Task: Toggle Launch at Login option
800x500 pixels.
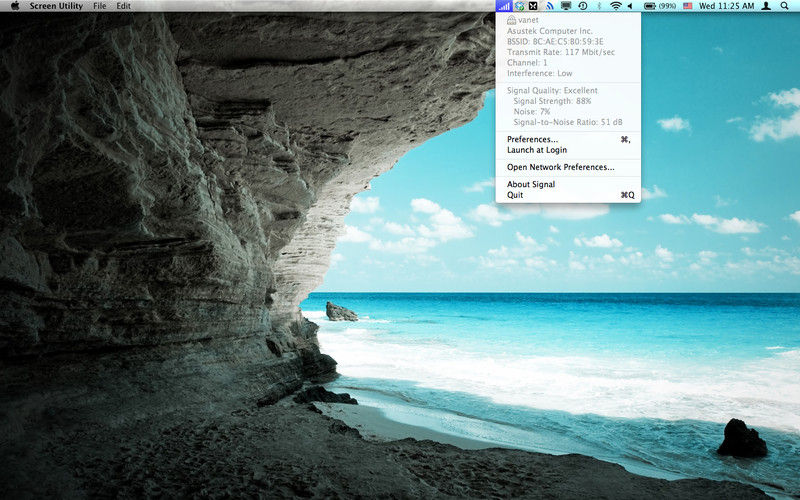Action: [537, 150]
